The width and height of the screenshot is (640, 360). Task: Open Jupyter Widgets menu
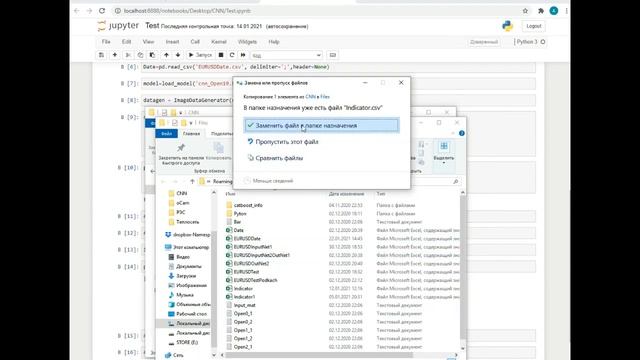click(247, 42)
